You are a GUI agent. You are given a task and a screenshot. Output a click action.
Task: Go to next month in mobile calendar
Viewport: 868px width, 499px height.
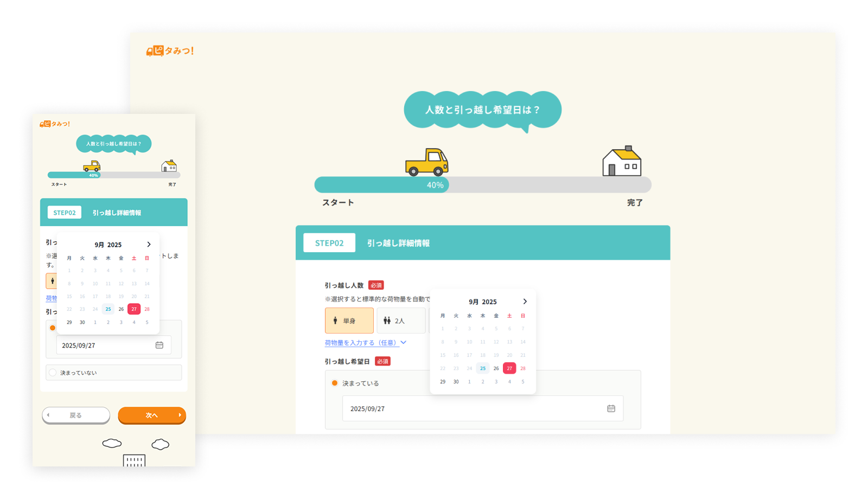point(149,245)
